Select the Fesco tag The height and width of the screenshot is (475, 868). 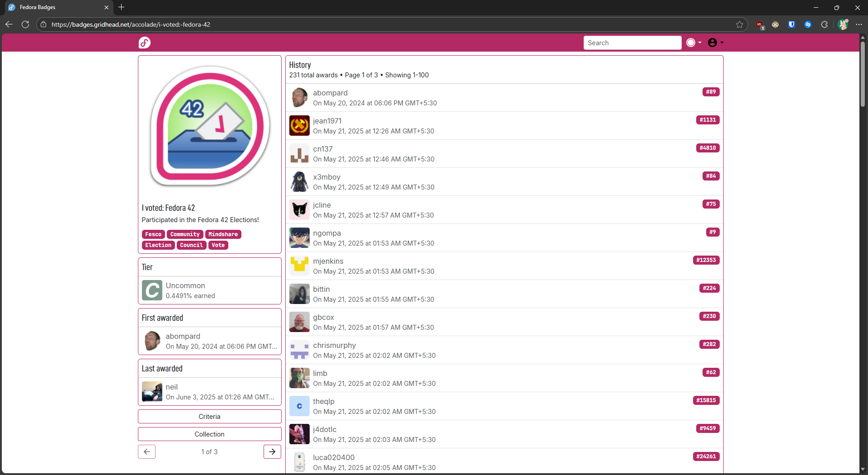(x=153, y=234)
